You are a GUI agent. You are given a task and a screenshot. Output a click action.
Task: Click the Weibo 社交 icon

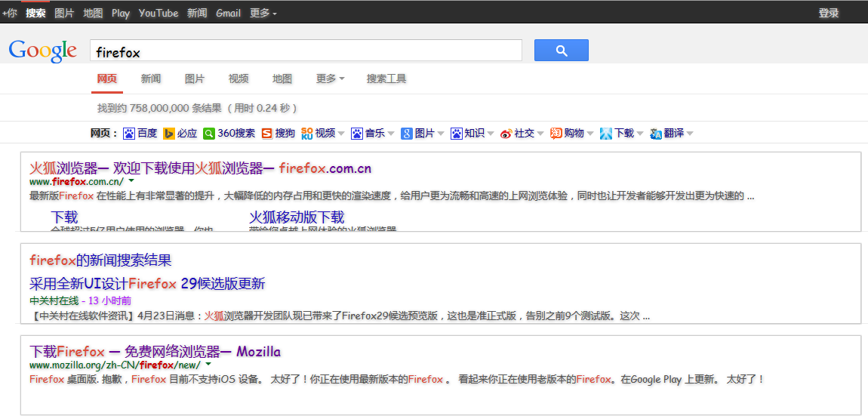click(x=506, y=134)
